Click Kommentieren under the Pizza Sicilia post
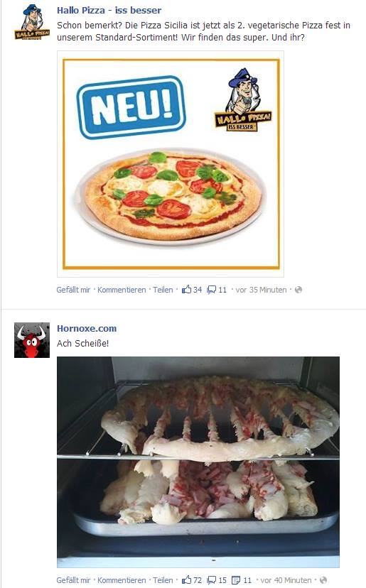The image size is (366, 588). [122, 290]
